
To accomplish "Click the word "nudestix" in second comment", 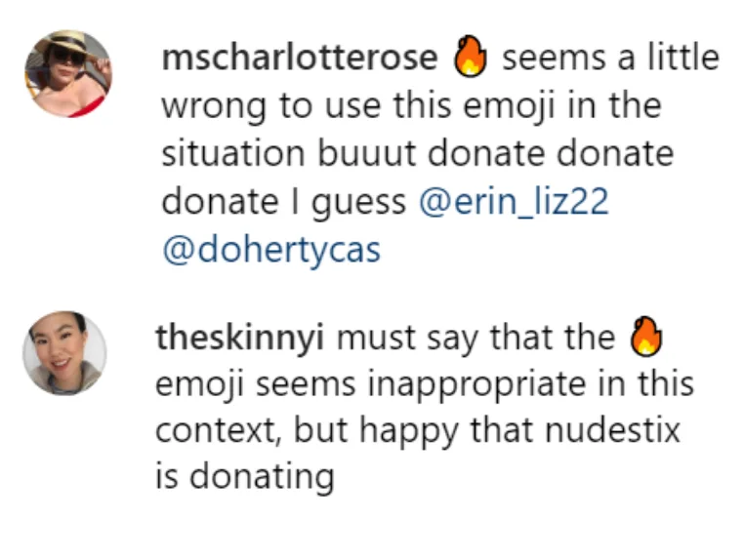I will pyautogui.click(x=612, y=430).
